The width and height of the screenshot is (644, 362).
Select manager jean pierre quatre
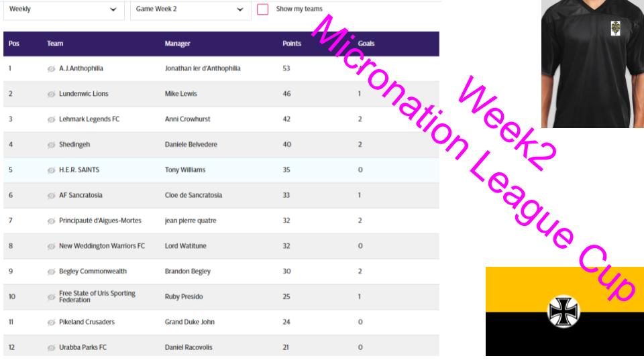(191, 221)
